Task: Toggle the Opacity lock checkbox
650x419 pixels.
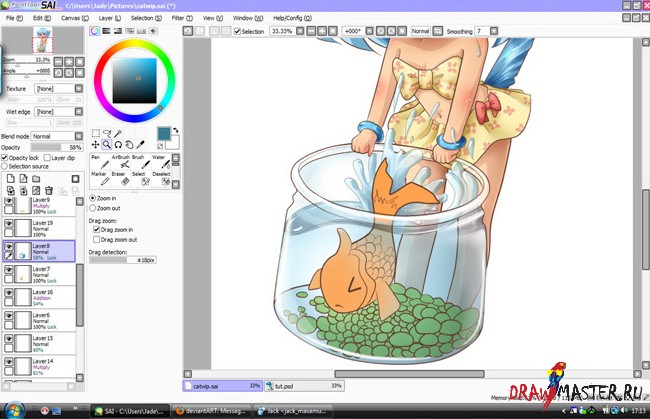Action: 5,157
